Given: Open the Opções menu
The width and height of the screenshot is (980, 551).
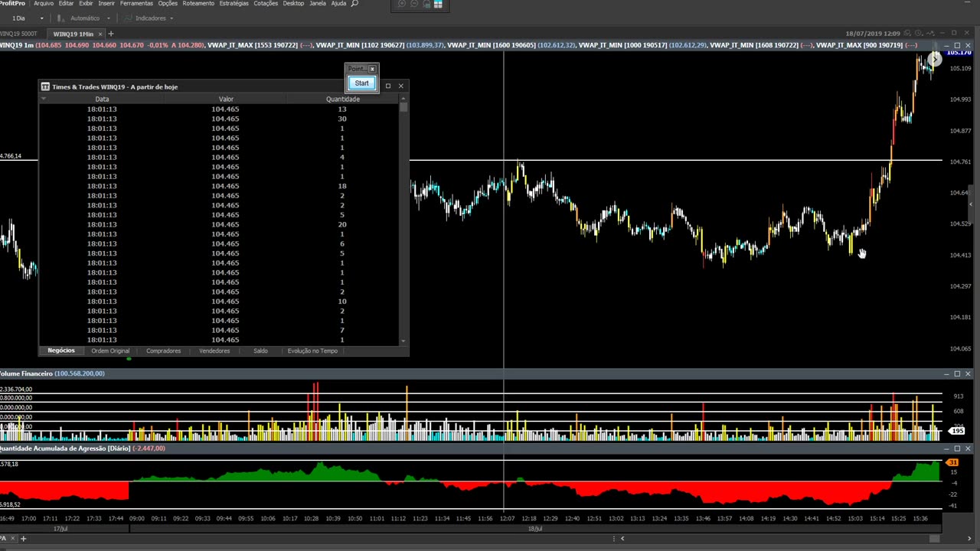Looking at the screenshot, I should 168,3.
